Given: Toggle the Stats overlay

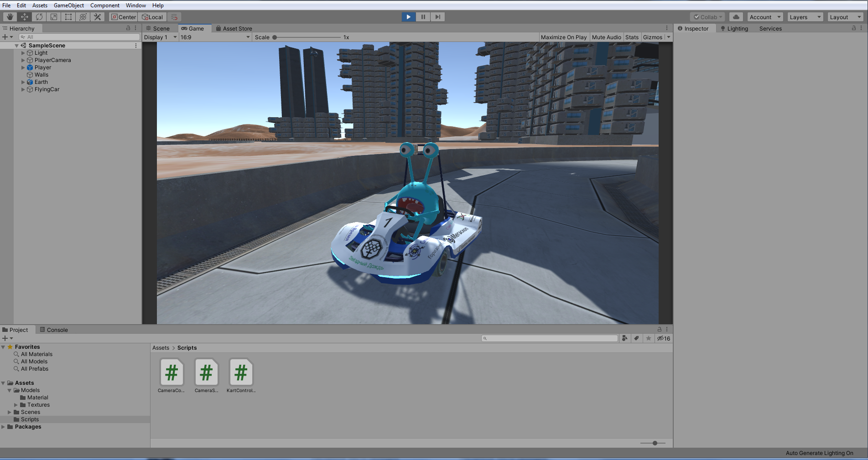Looking at the screenshot, I should 632,37.
